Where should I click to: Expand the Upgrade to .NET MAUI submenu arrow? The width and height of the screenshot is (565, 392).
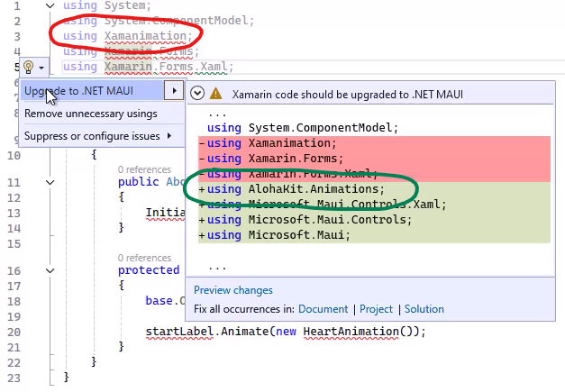[174, 91]
